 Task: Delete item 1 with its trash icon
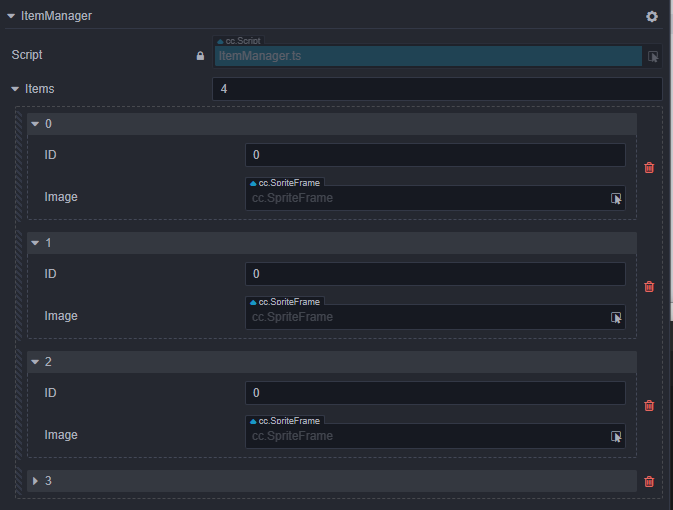pos(649,286)
